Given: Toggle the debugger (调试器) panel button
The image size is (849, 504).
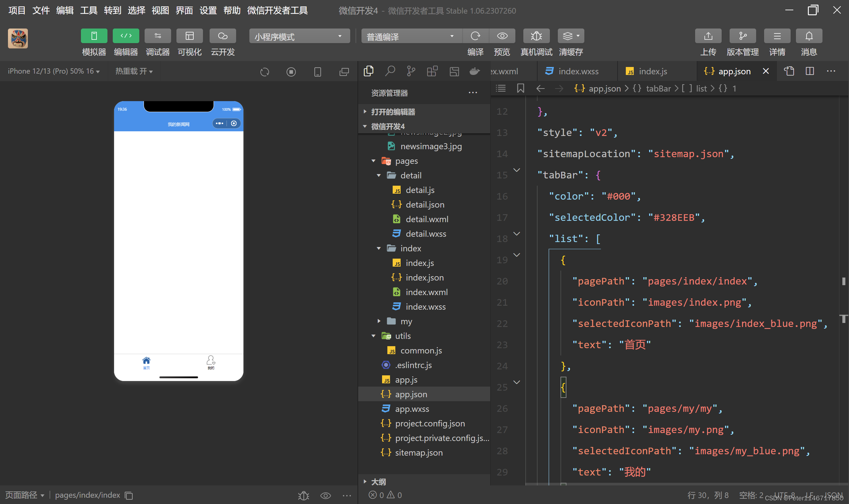Looking at the screenshot, I should click(158, 36).
